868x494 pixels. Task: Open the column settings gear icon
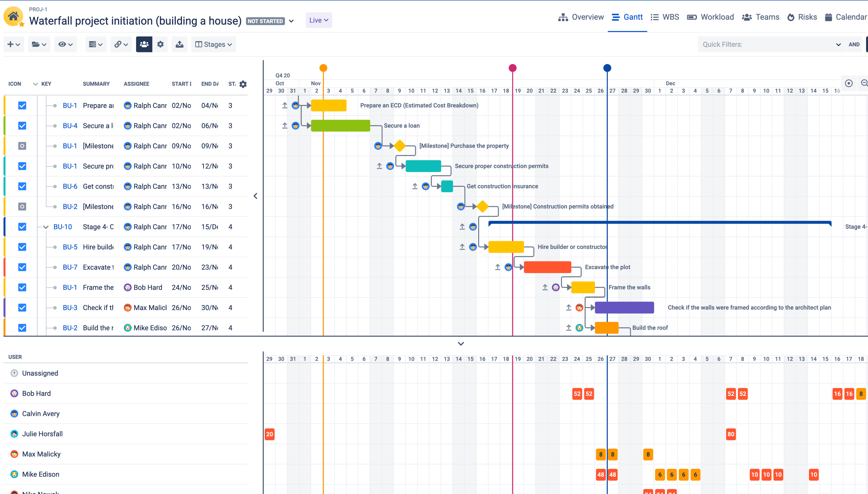click(x=243, y=84)
